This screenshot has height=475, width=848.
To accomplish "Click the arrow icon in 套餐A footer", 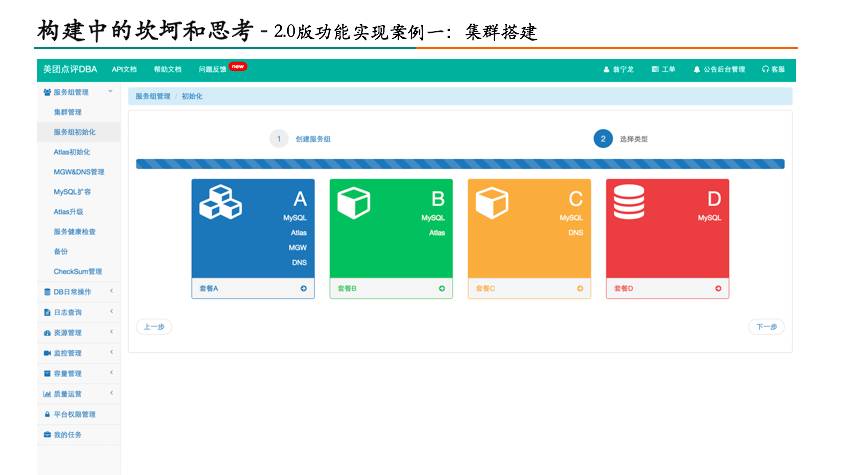I will [x=303, y=288].
